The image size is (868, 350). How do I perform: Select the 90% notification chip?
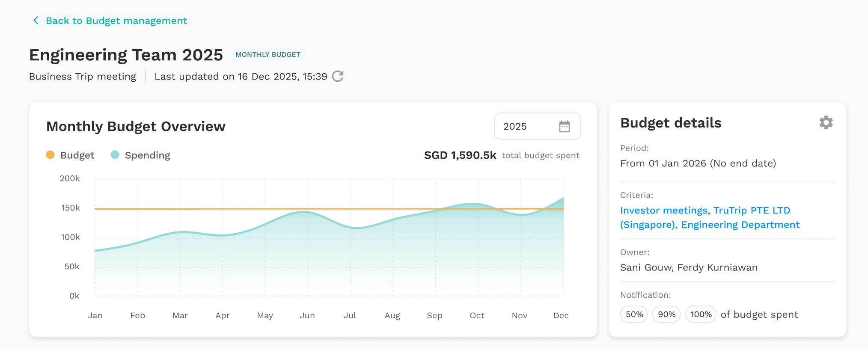click(666, 314)
